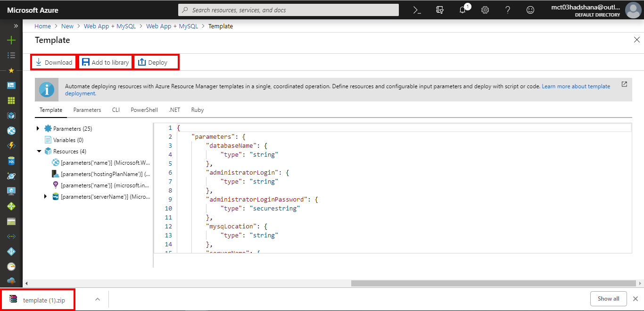
Task: Open options arrow for template (1).zip
Action: (98, 299)
